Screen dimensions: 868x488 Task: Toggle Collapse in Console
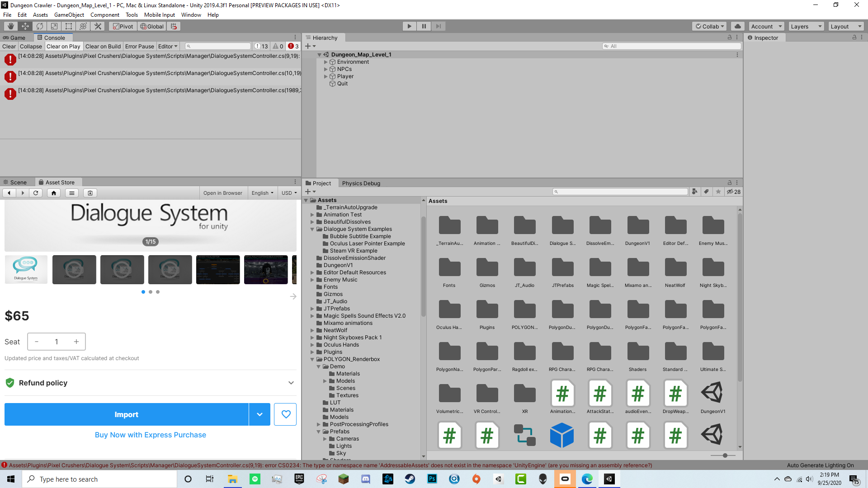point(31,46)
